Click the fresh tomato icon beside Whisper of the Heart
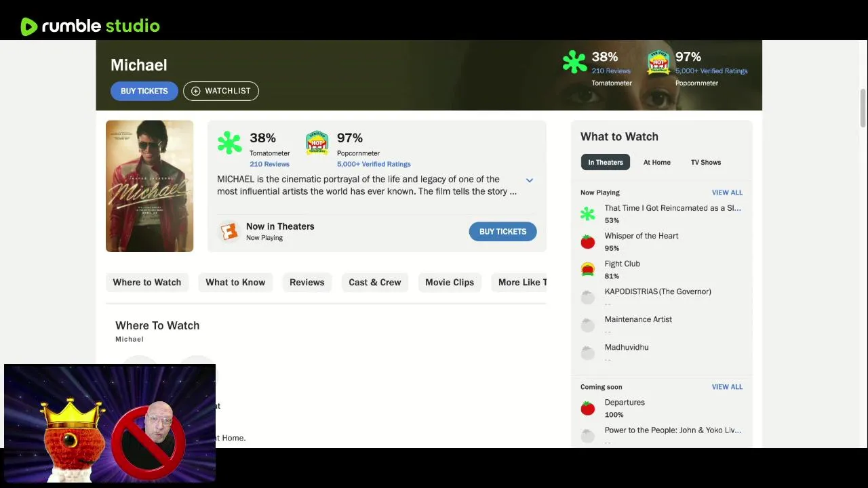 587,242
